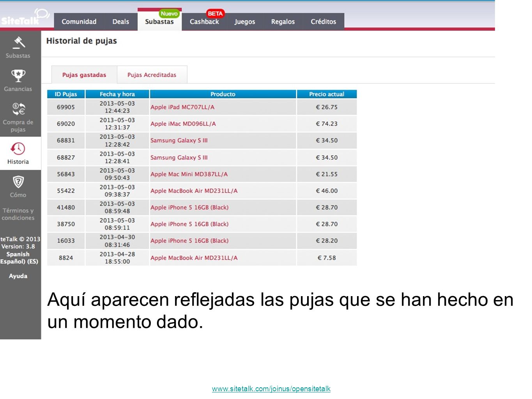Viewport: 532px width, 399px height.
Task: Open Apple MacBook Air link for bid 55422
Action: pyautogui.click(x=194, y=191)
